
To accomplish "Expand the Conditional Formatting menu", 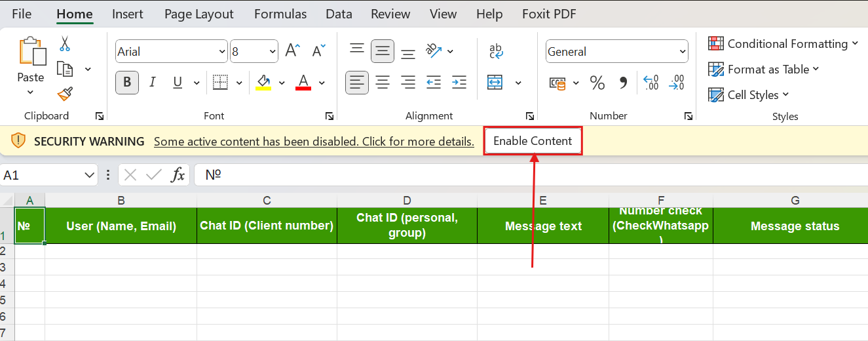I will point(783,44).
